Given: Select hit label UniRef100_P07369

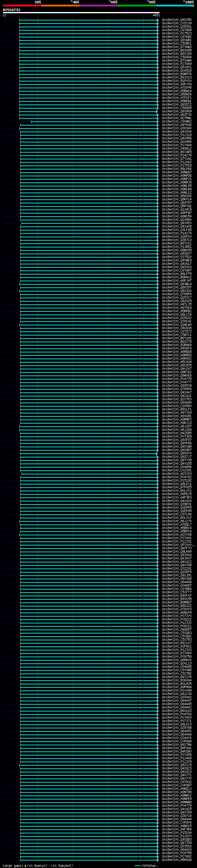Looking at the screenshot, I should coord(176,436).
